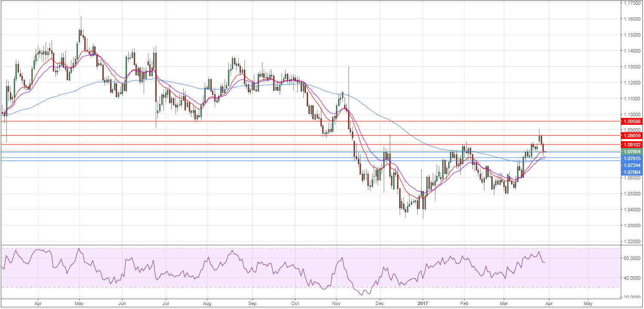The width and height of the screenshot is (644, 309).
Task: Click the 1.10000 price axis value
Action: (633, 114)
